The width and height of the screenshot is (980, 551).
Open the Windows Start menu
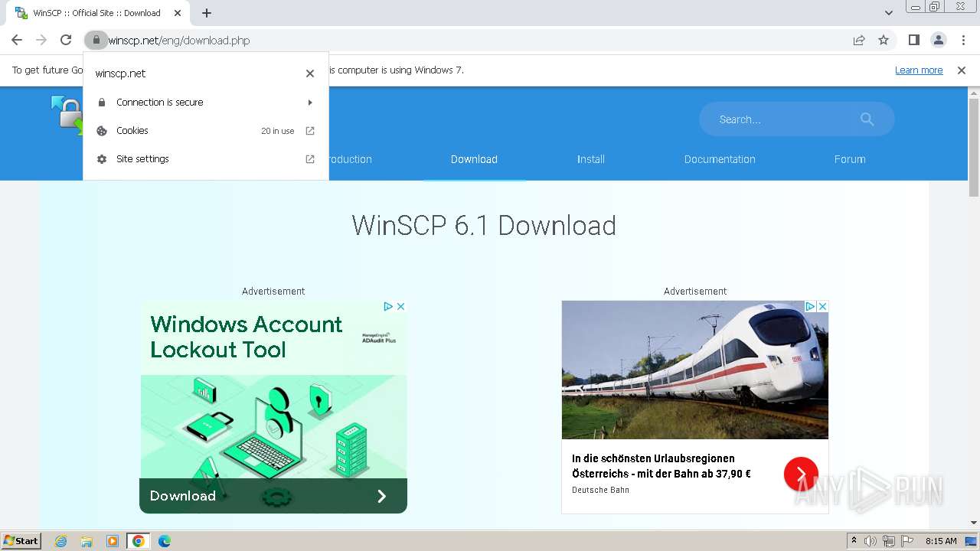tap(21, 541)
